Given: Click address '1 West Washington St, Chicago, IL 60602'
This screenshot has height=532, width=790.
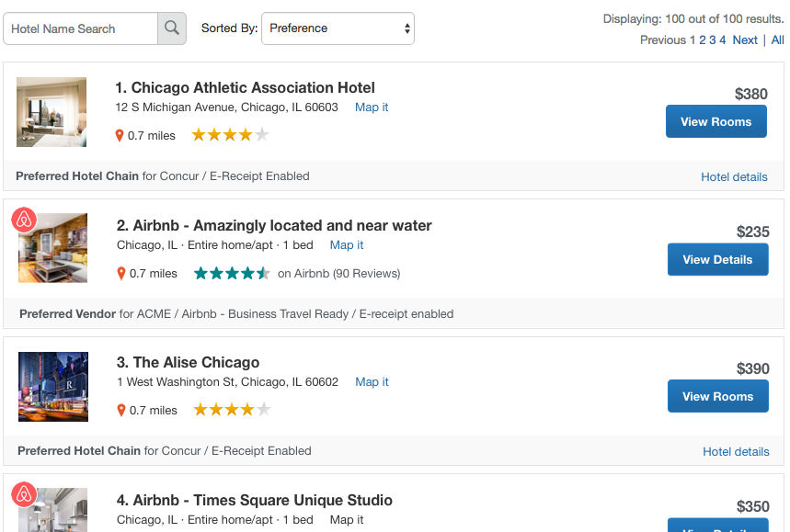Looking at the screenshot, I should point(227,382).
